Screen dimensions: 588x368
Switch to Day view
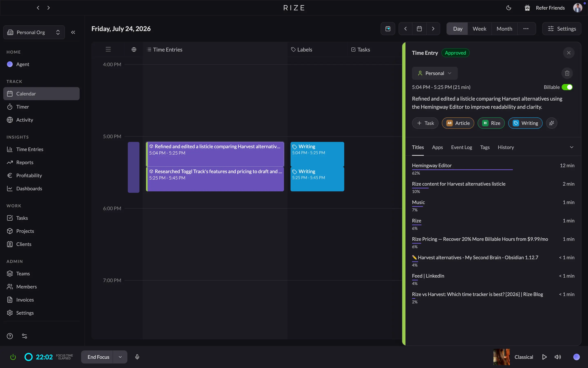click(458, 29)
